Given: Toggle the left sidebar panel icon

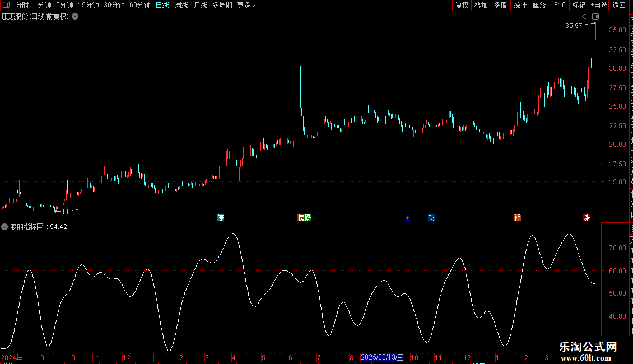Looking at the screenshot, I should click(x=6, y=5).
